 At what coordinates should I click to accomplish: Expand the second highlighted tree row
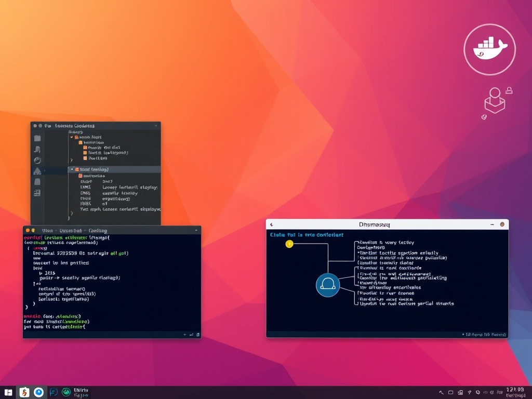72,169
